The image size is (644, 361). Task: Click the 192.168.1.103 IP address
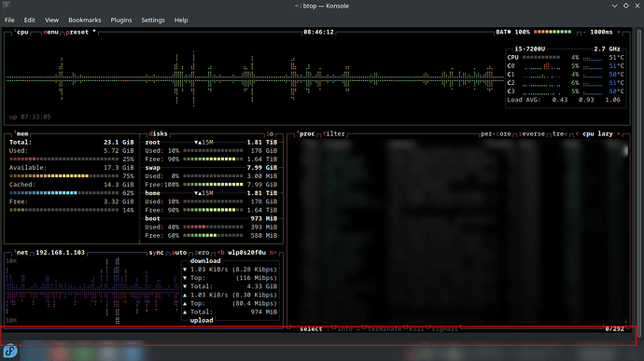[60, 252]
